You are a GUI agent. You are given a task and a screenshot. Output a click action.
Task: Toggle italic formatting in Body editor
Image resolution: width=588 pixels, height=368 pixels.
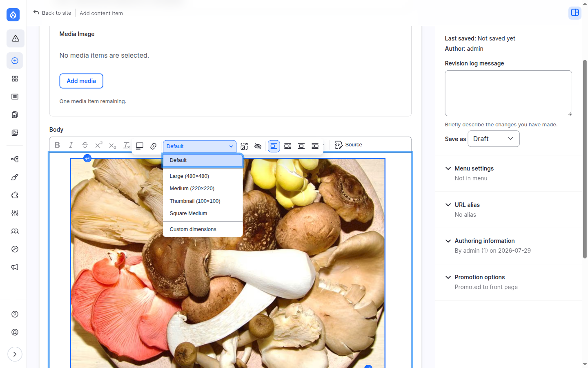point(71,145)
